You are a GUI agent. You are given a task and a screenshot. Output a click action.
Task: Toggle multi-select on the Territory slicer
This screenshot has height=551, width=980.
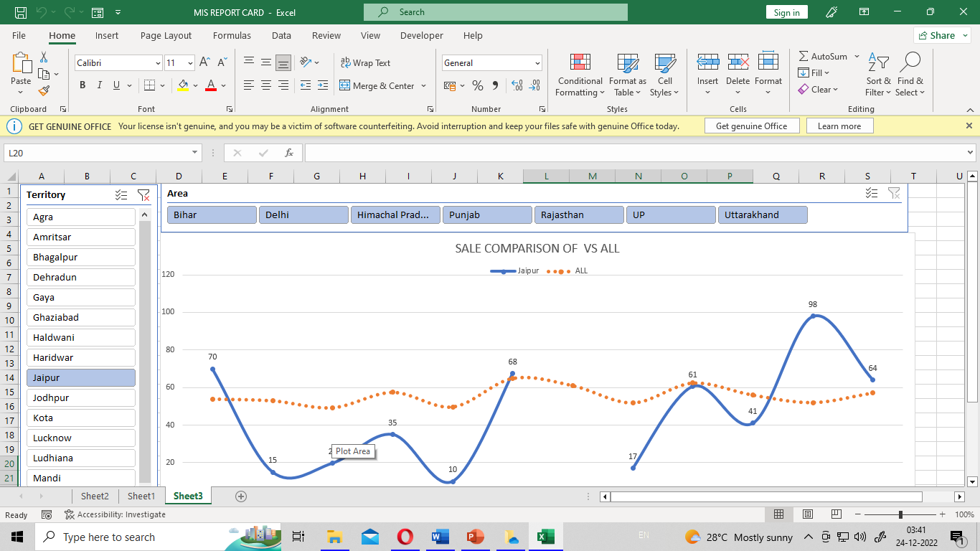[121, 194]
